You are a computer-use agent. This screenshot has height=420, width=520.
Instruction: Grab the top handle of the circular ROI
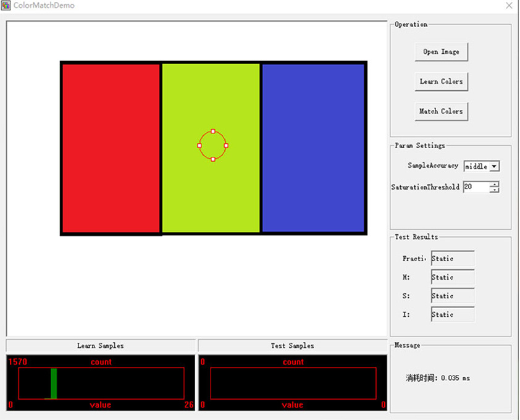click(x=213, y=132)
